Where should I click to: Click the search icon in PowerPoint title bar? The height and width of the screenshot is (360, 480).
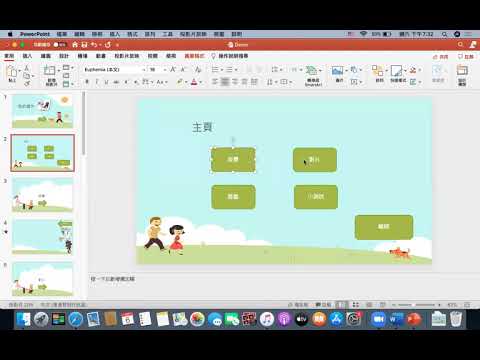[x=460, y=44]
